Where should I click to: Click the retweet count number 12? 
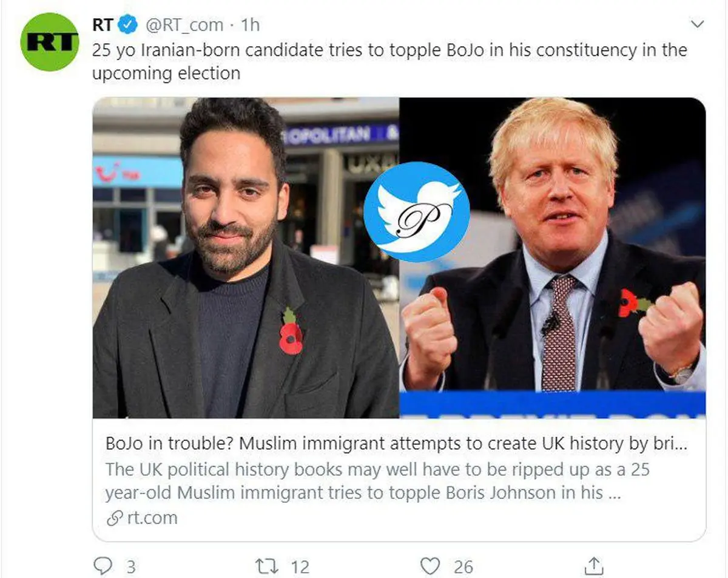pos(300,567)
